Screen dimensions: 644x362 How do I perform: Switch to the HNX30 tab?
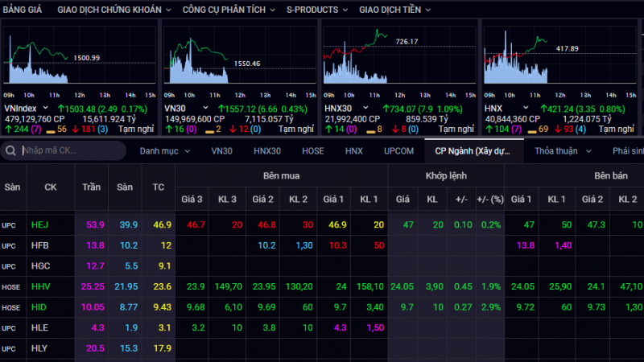pos(267,151)
